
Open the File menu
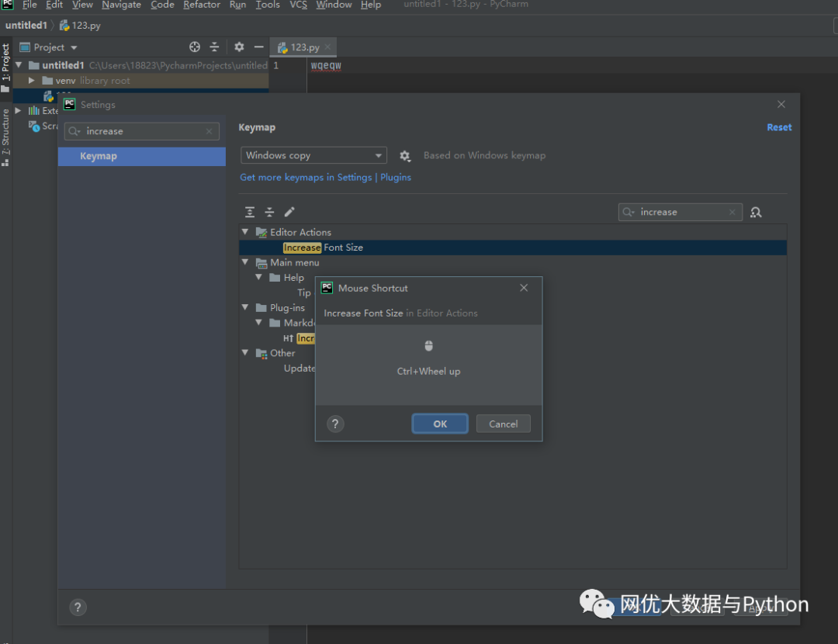tap(29, 5)
